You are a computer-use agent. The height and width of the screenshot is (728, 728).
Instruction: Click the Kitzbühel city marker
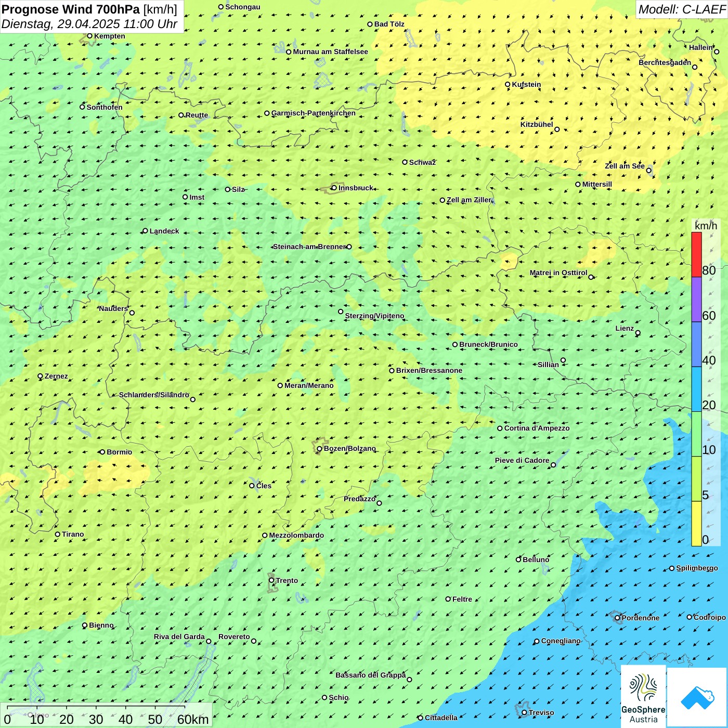pyautogui.click(x=557, y=129)
